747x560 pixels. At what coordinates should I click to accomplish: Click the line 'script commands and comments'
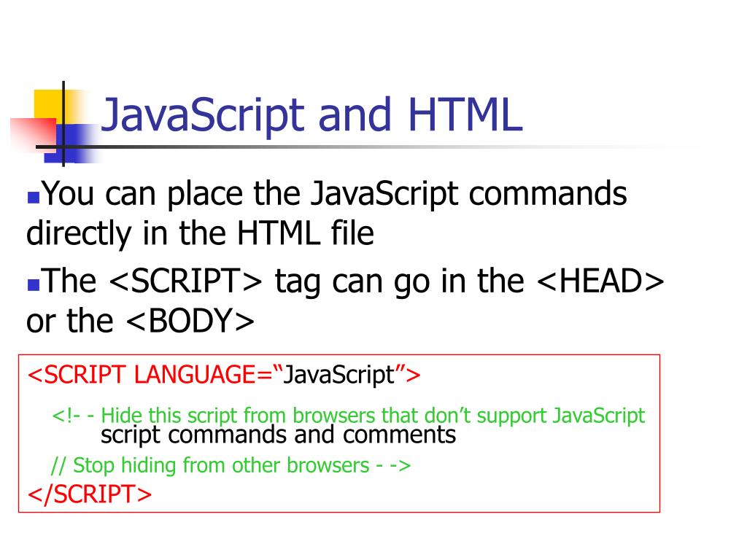click(x=278, y=435)
